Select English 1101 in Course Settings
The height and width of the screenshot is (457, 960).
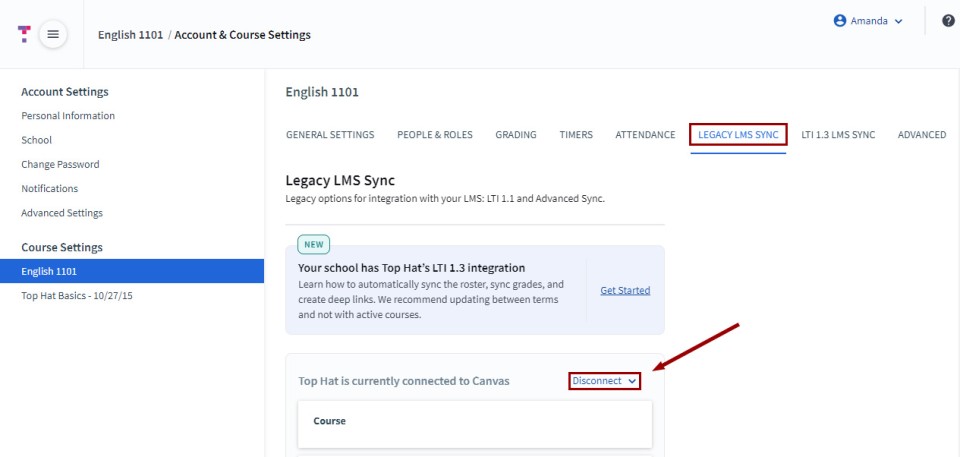pos(132,271)
